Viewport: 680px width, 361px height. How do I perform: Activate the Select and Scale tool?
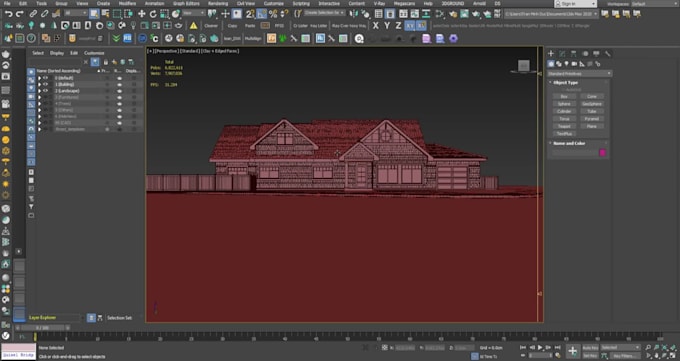pyautogui.click(x=164, y=14)
